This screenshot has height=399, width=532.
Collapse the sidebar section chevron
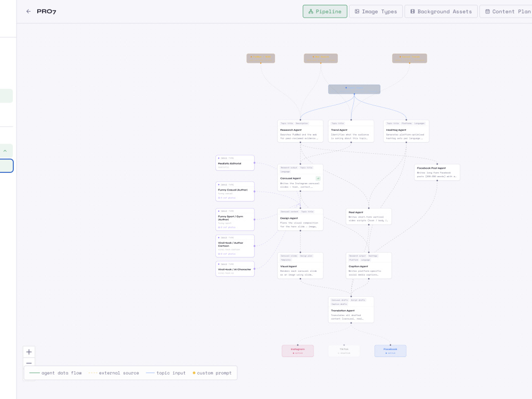pyautogui.click(x=5, y=151)
